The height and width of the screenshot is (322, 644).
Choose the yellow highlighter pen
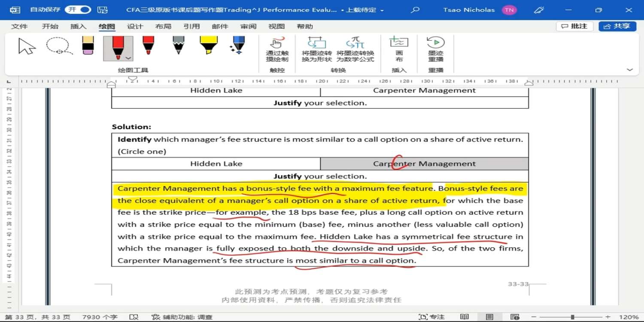pyautogui.click(x=208, y=46)
